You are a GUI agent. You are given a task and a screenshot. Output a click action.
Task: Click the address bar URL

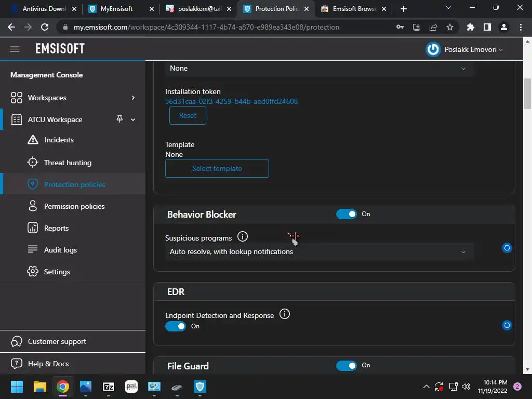206,27
